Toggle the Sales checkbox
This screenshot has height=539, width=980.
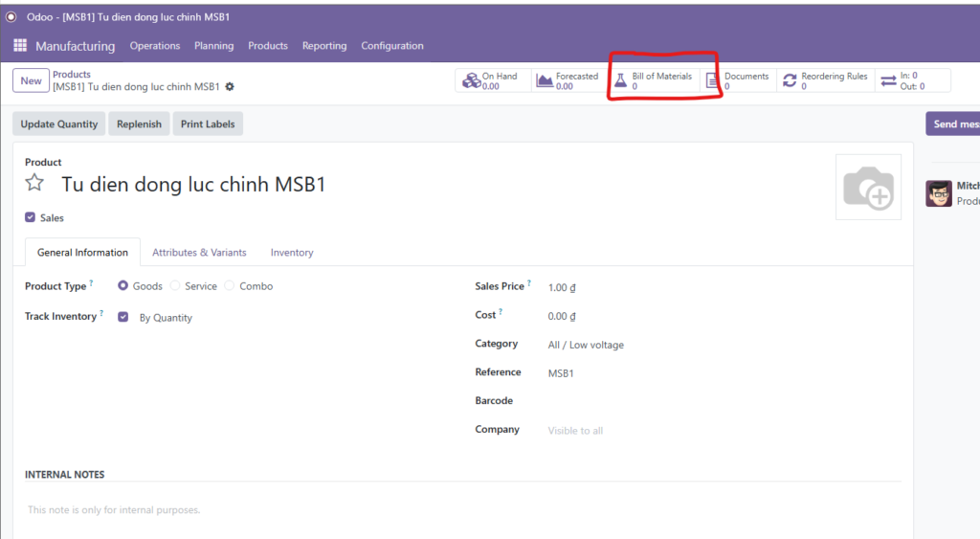click(x=31, y=218)
